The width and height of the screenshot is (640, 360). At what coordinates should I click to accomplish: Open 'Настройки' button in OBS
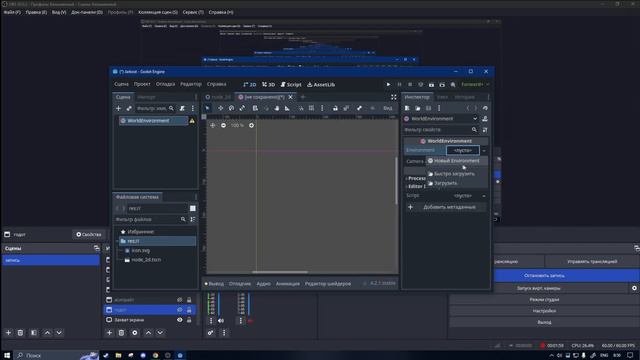point(544,311)
